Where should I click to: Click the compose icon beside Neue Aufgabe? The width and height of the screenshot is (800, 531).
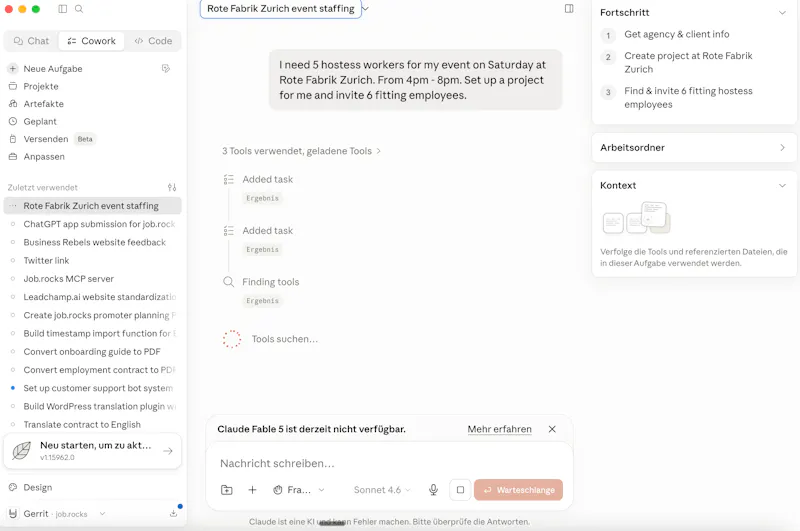(166, 68)
